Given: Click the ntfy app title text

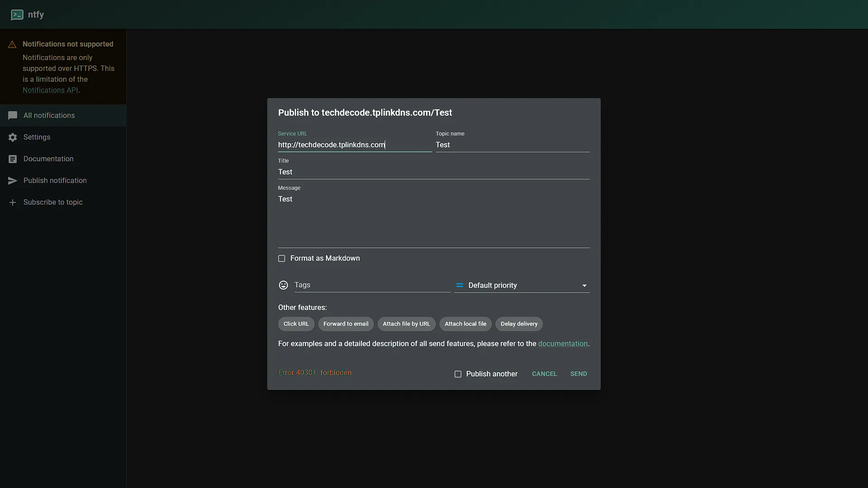Looking at the screenshot, I should 36,14.
